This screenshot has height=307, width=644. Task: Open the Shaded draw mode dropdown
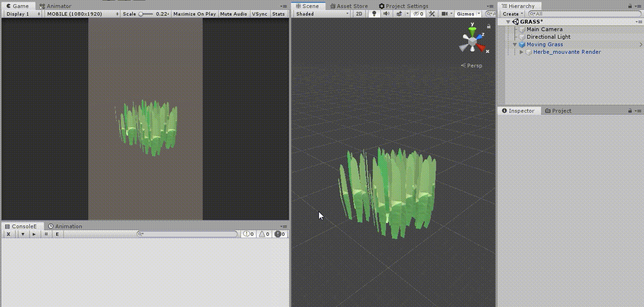pyautogui.click(x=322, y=14)
